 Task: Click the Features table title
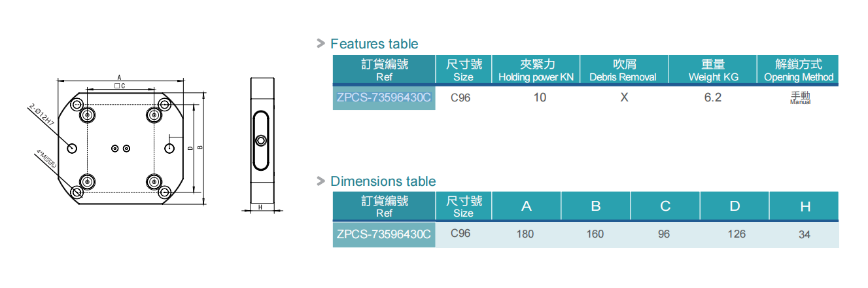(374, 44)
